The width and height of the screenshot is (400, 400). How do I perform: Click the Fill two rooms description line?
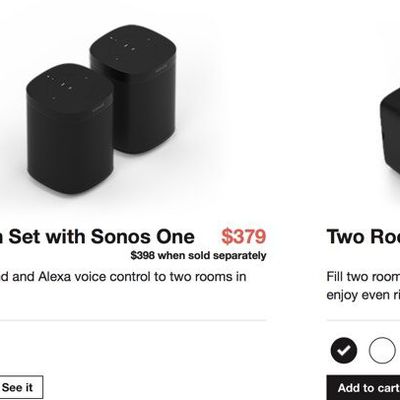(363, 277)
